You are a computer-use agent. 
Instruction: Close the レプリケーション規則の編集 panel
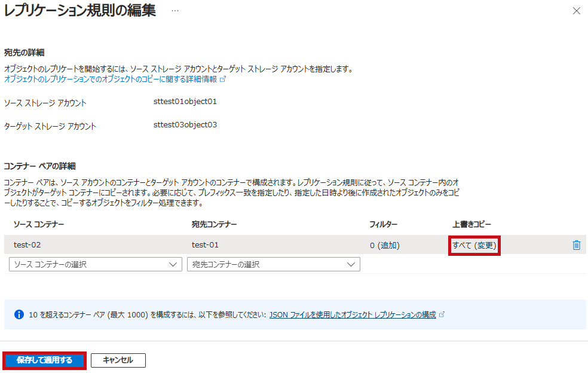tap(577, 11)
